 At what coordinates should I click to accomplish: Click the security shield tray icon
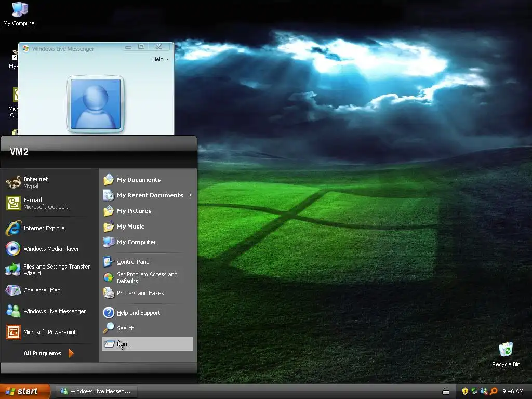tap(465, 391)
